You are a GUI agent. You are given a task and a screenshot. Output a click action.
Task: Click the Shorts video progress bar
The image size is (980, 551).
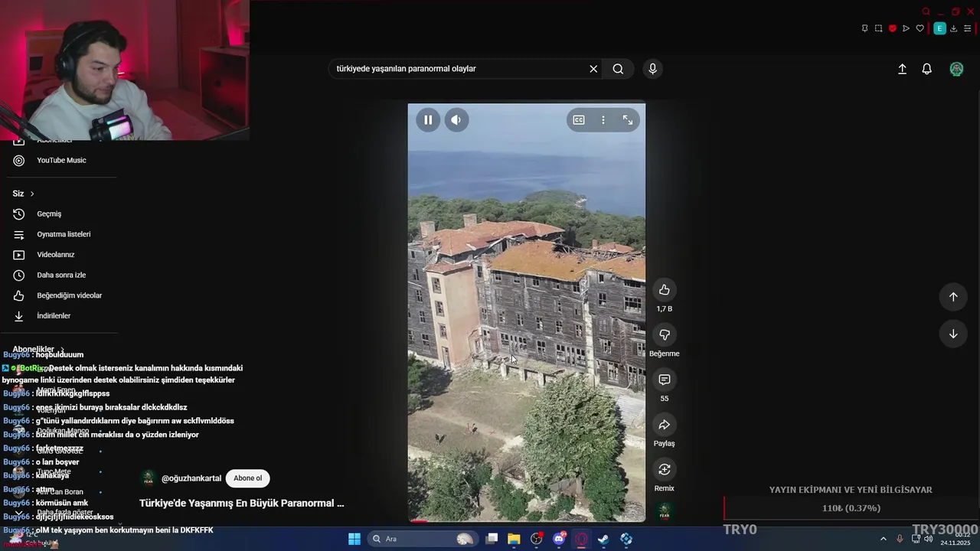coord(527,521)
